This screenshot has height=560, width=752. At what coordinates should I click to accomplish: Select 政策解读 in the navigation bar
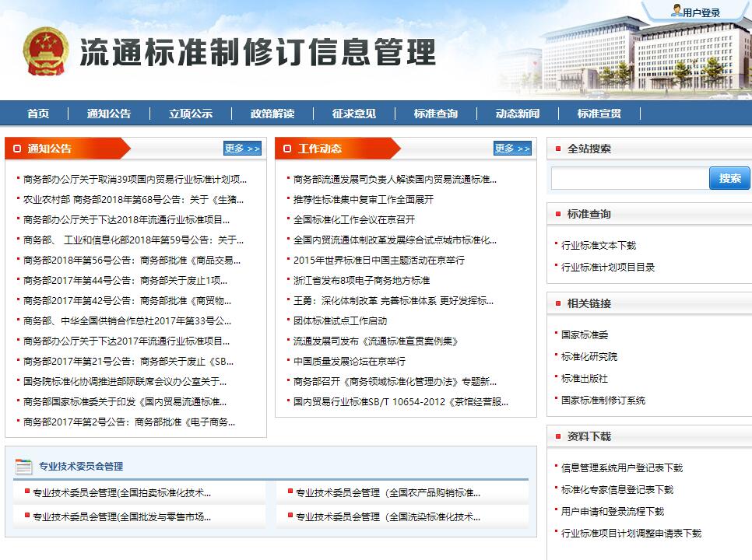point(272,114)
